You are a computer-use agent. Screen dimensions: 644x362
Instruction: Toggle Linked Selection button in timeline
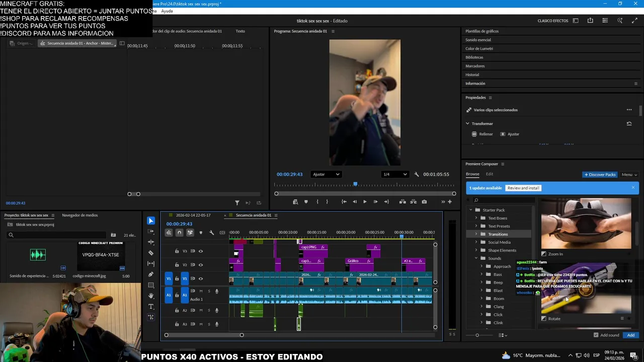tap(190, 232)
